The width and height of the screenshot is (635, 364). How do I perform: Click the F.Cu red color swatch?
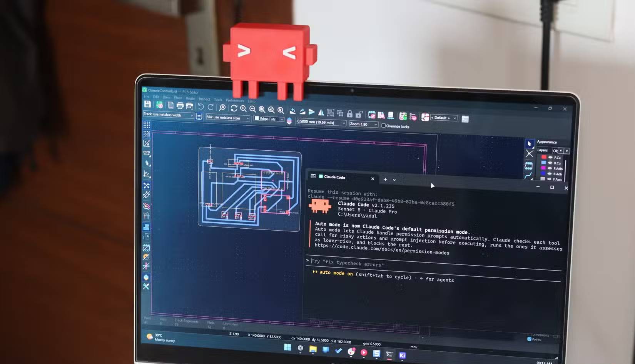tap(544, 157)
